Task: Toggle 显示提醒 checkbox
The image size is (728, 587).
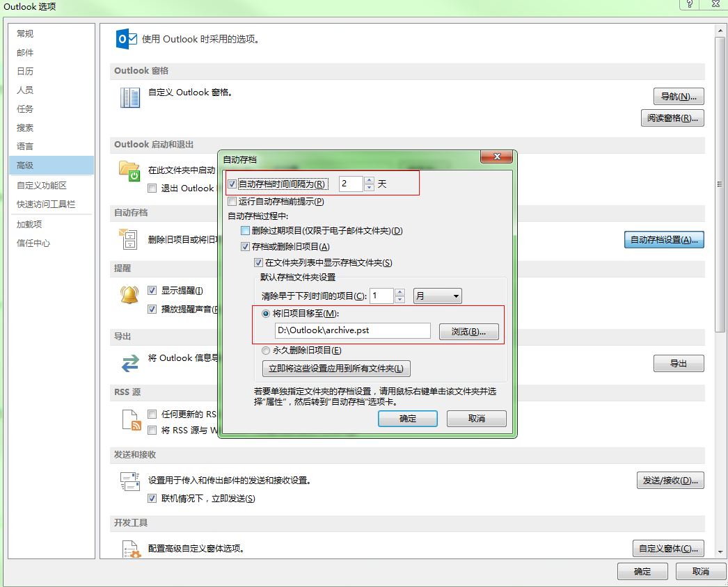Action: [152, 291]
